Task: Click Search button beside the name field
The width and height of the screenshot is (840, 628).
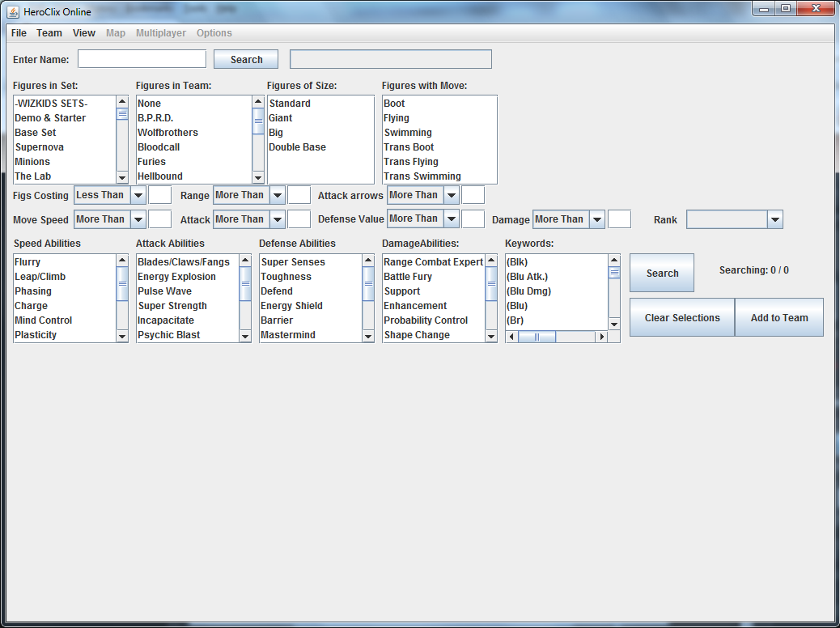Action: pyautogui.click(x=246, y=59)
